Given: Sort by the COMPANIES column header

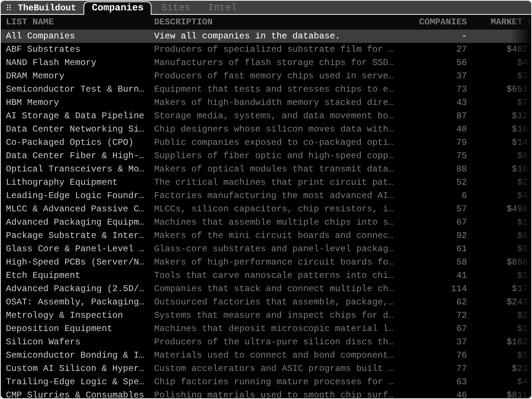Looking at the screenshot, I should click(x=443, y=22).
